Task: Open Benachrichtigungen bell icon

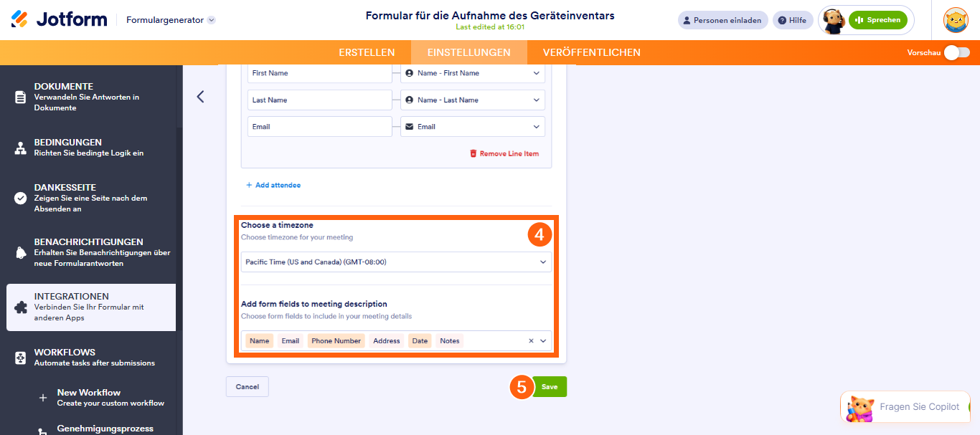Action: pyautogui.click(x=21, y=252)
